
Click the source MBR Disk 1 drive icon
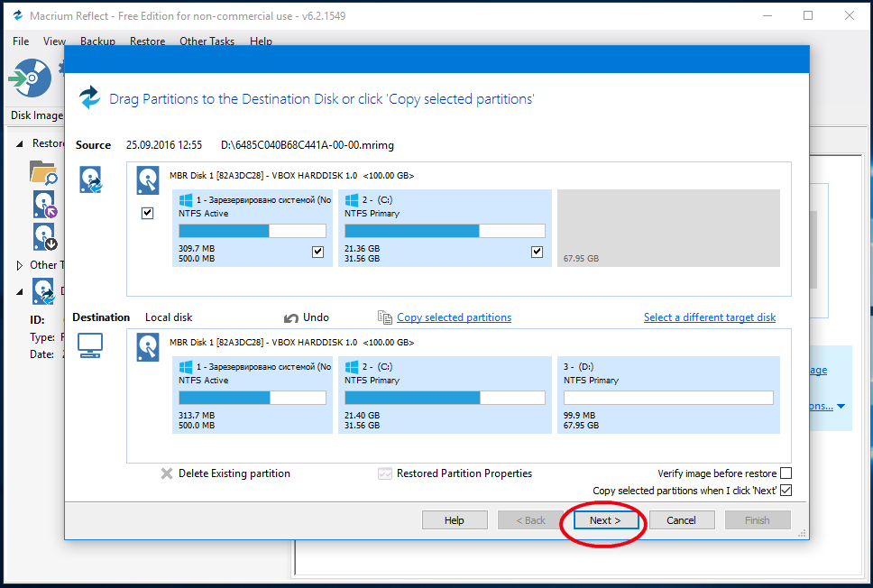click(x=148, y=181)
